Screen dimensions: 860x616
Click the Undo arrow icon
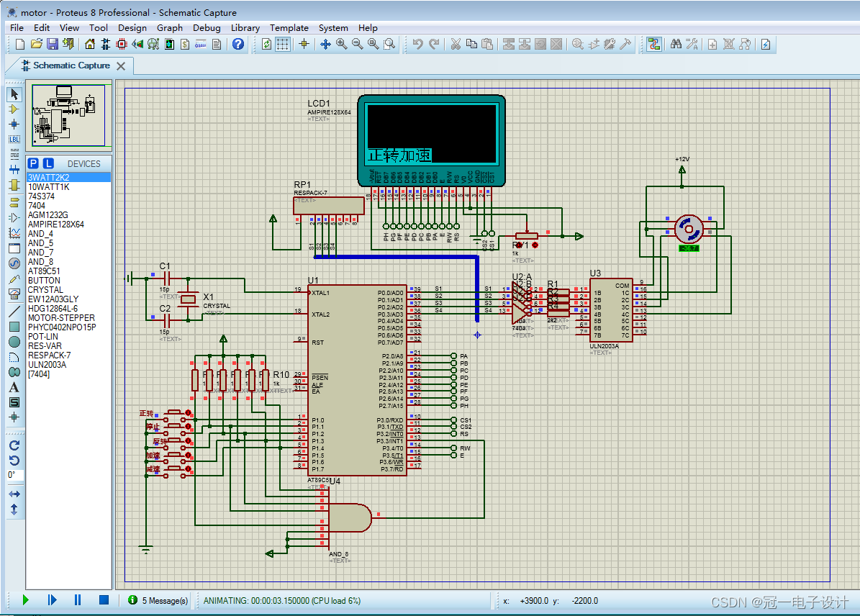[x=418, y=44]
